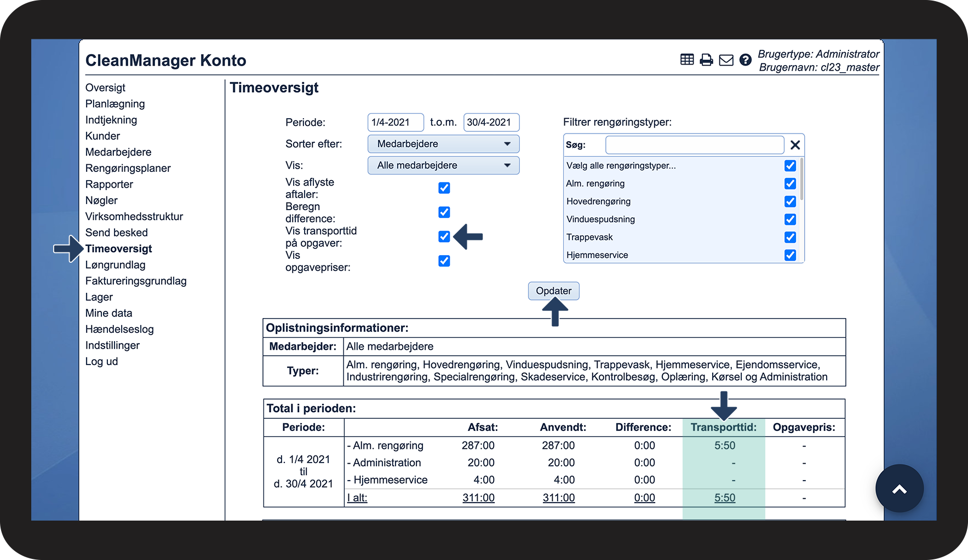
Task: Click the Hjemmeservice Afsat value 4:00
Action: [484, 480]
